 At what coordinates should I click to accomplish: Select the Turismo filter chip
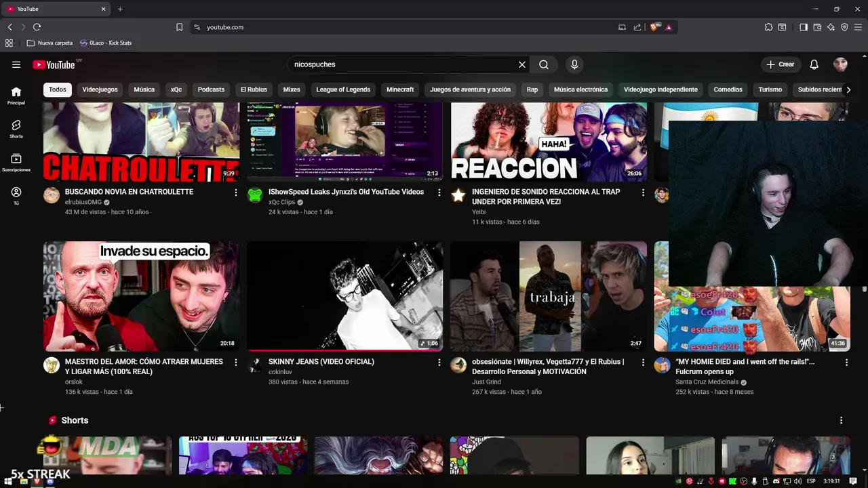[x=770, y=89]
